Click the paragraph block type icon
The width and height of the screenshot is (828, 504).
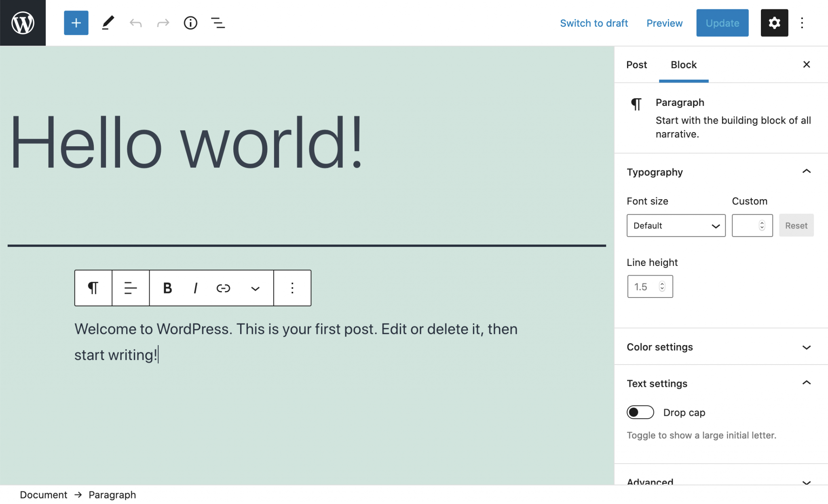[93, 288]
